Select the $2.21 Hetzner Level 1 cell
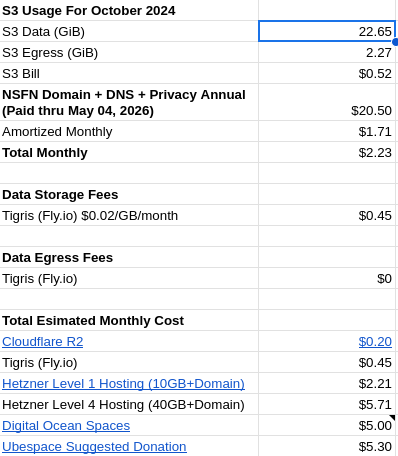This screenshot has height=456, width=398. (327, 383)
